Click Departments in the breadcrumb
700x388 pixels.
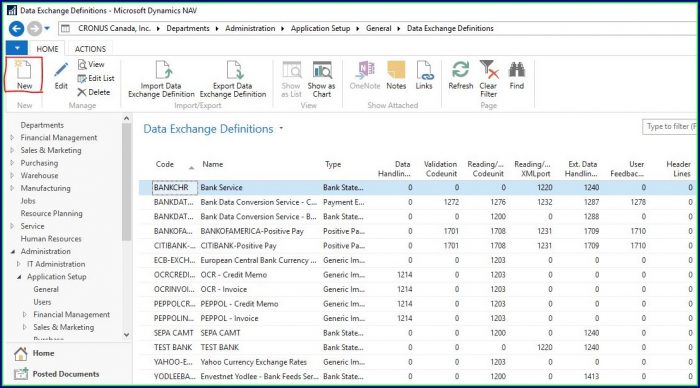coord(188,28)
